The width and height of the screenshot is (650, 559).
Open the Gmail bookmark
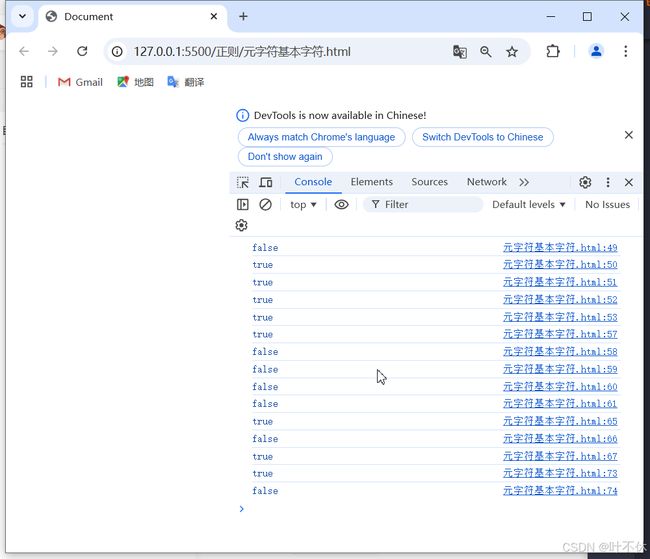tap(80, 82)
